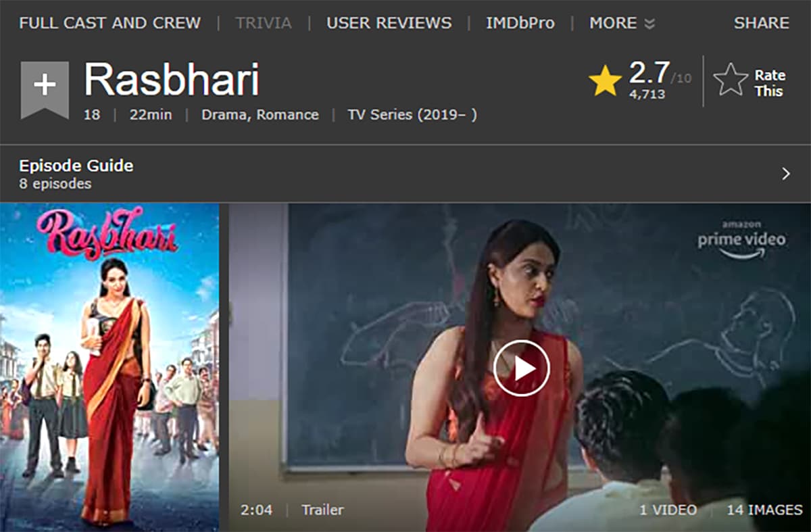Visit the IMDbPro link
Screen dimensions: 811x532
[x=520, y=23]
